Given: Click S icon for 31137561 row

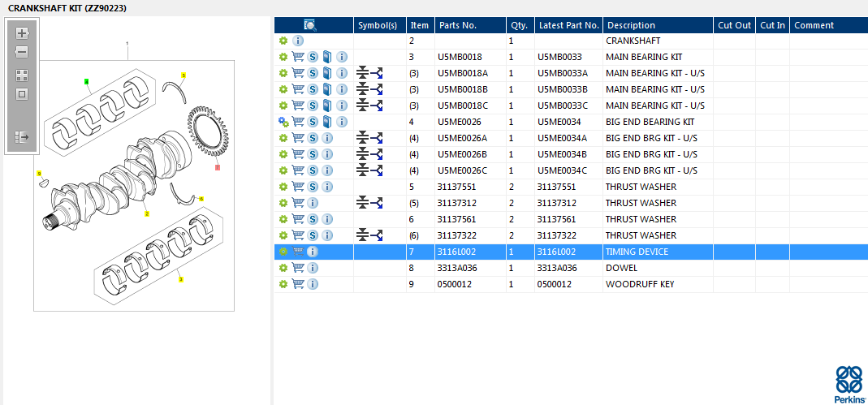Looking at the screenshot, I should point(313,219).
